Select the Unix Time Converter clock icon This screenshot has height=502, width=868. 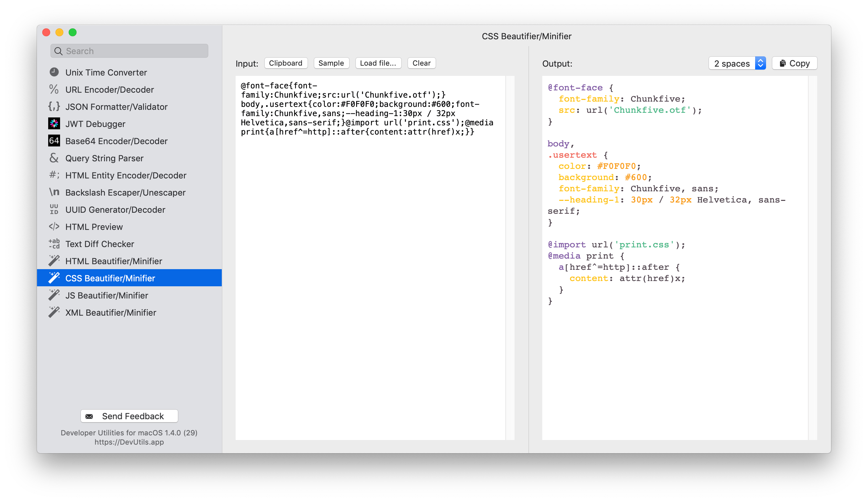54,72
